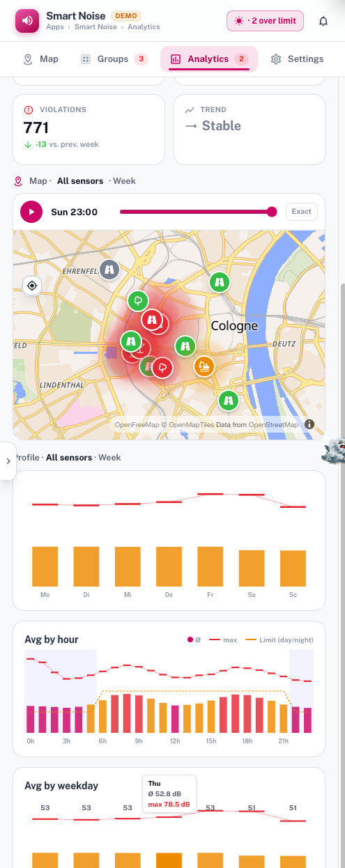
Task: Click the Apps breadcrumb link
Action: click(55, 27)
